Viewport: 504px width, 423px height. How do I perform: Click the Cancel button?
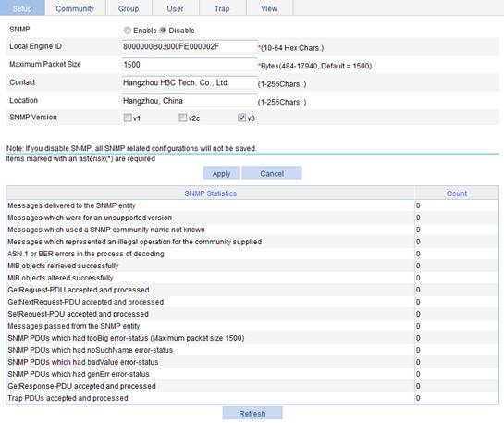click(272, 173)
